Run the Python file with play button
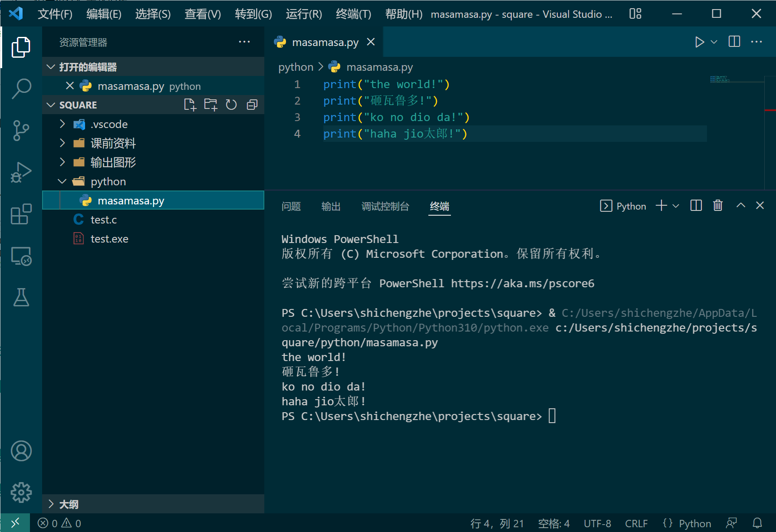Screen dimensions: 776x532 point(699,42)
